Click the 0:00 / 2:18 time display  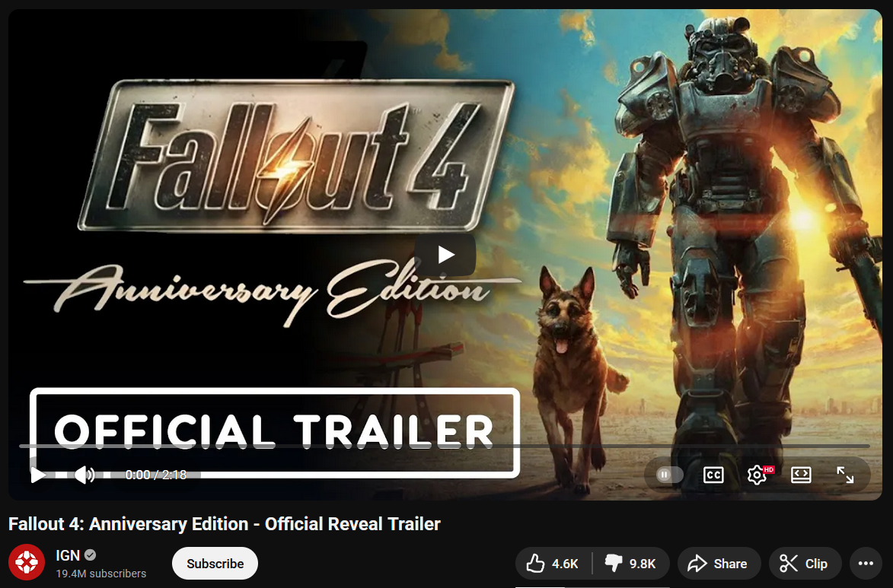click(156, 475)
